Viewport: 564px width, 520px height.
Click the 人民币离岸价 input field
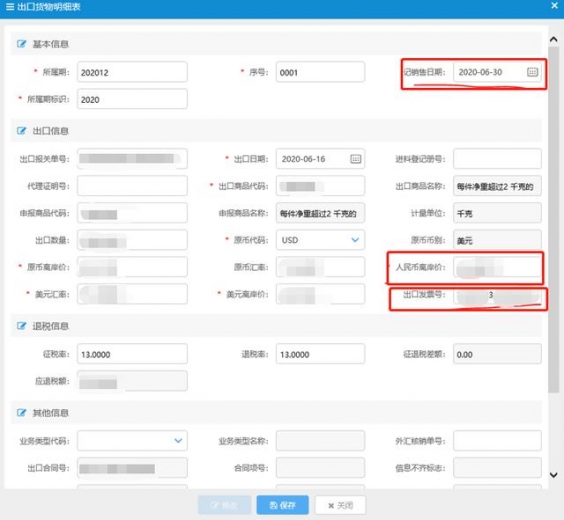coord(497,267)
